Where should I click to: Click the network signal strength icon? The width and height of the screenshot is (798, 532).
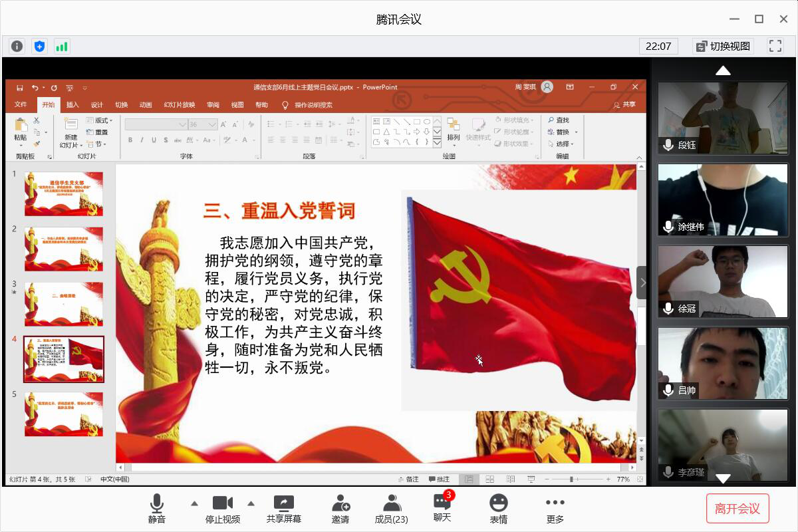(x=62, y=46)
